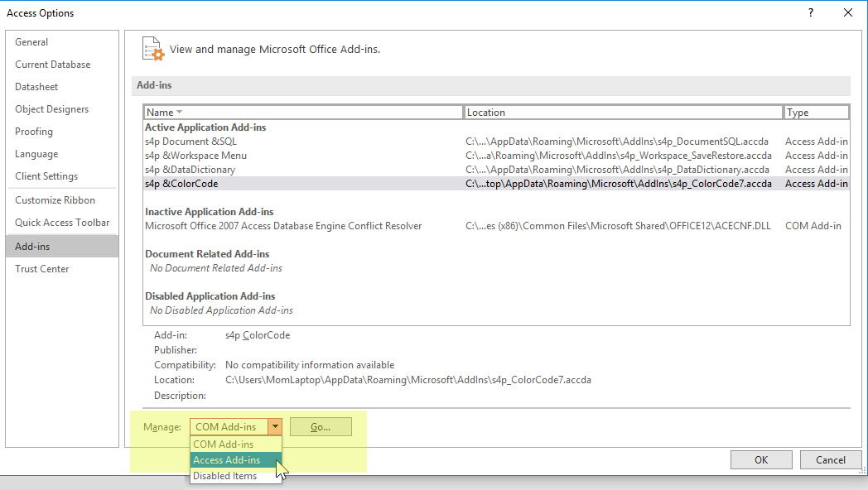Open Quick Access Toolbar settings
868x490 pixels.
[62, 223]
